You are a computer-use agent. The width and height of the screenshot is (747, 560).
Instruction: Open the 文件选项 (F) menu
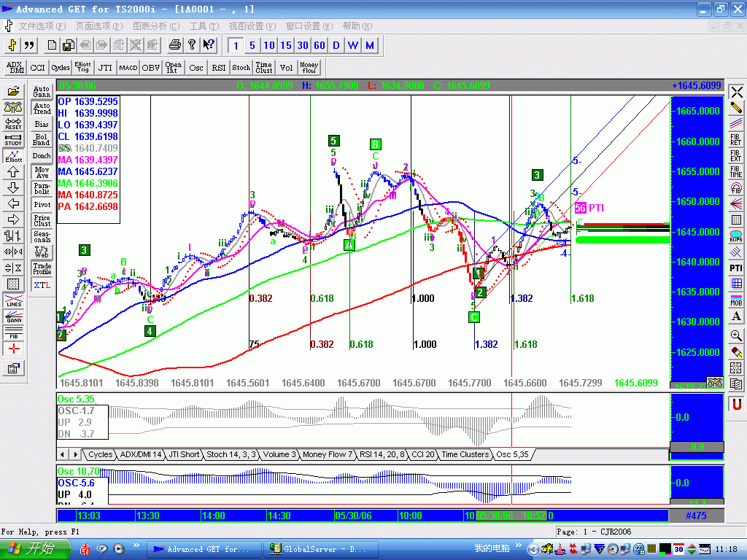42,26
